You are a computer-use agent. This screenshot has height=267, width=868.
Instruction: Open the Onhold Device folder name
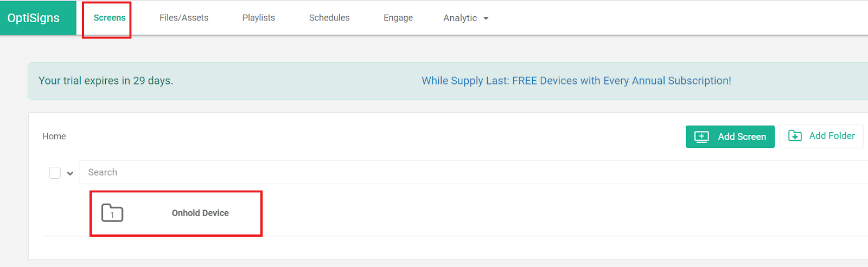[x=200, y=213]
